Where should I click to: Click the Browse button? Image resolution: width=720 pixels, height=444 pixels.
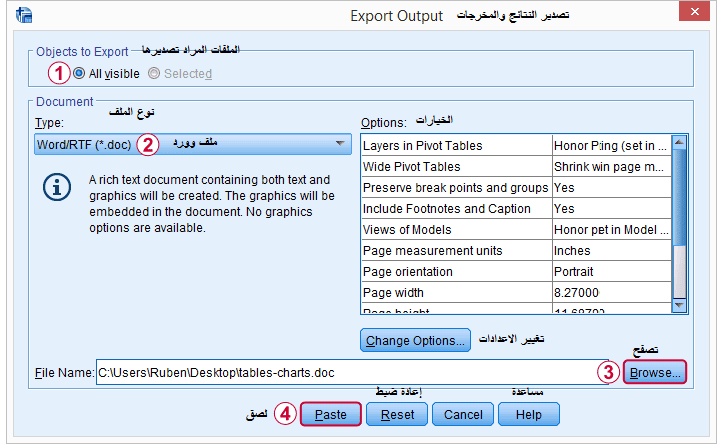654,372
